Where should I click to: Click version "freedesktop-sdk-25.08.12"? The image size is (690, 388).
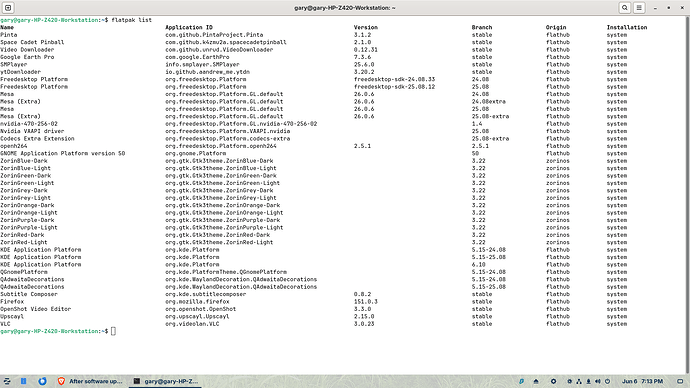pos(394,87)
